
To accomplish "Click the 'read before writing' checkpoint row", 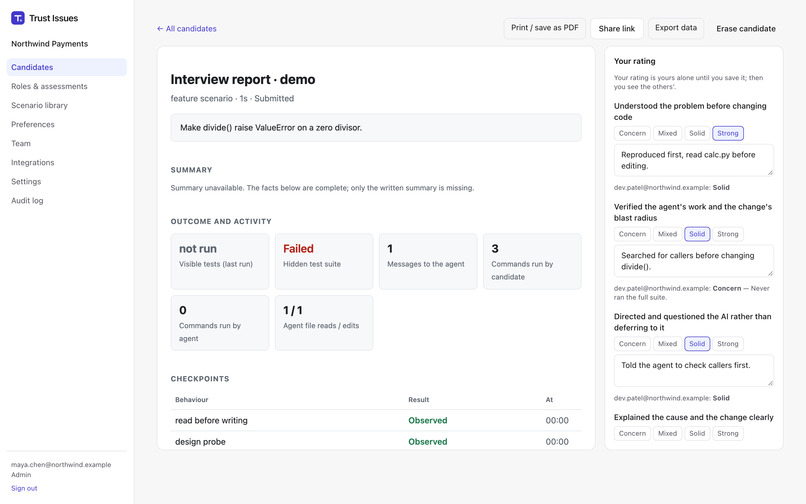I will point(376,421).
